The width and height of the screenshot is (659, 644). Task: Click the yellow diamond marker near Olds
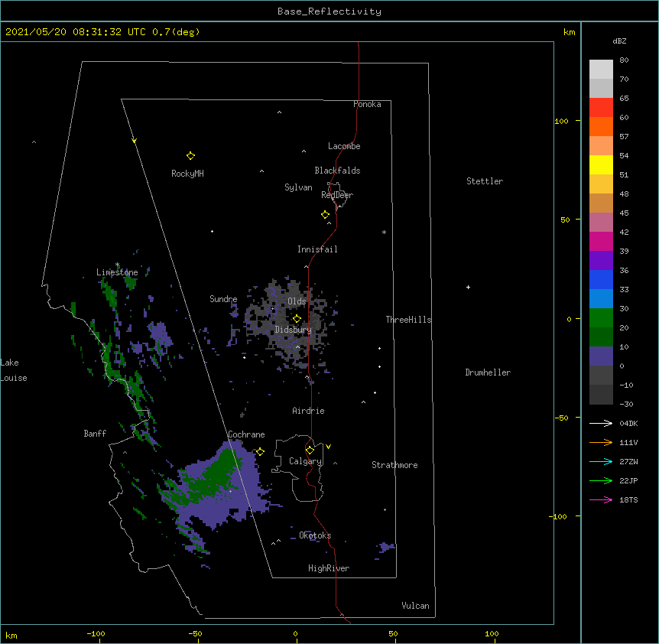(x=297, y=319)
